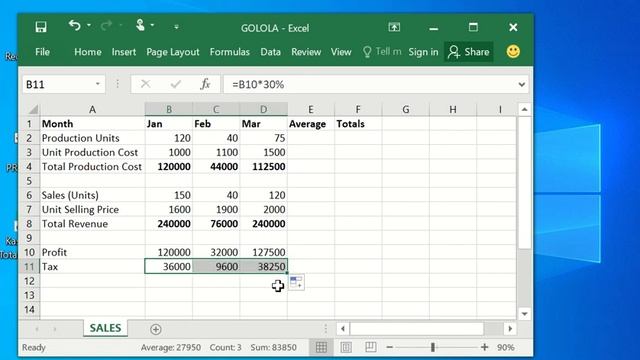Select the Average header cell E1

coord(311,124)
